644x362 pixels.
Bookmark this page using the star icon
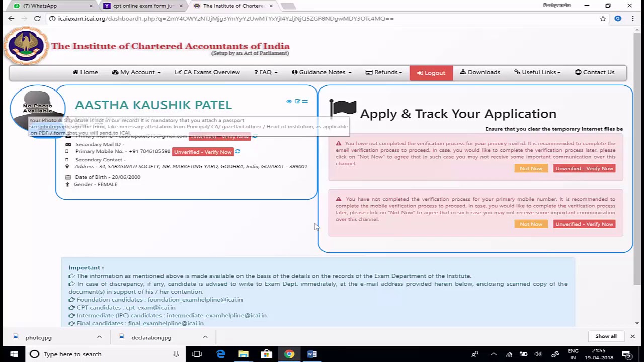click(603, 19)
